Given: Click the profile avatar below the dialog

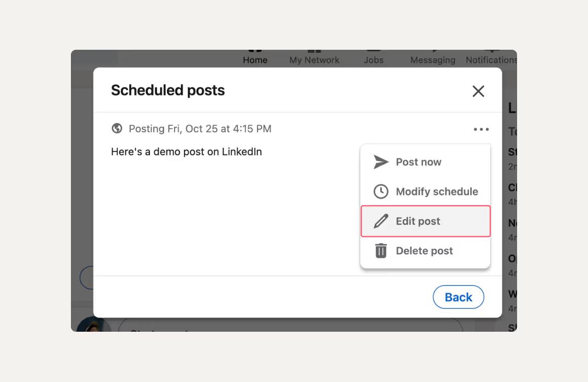Looking at the screenshot, I should coord(94,325).
